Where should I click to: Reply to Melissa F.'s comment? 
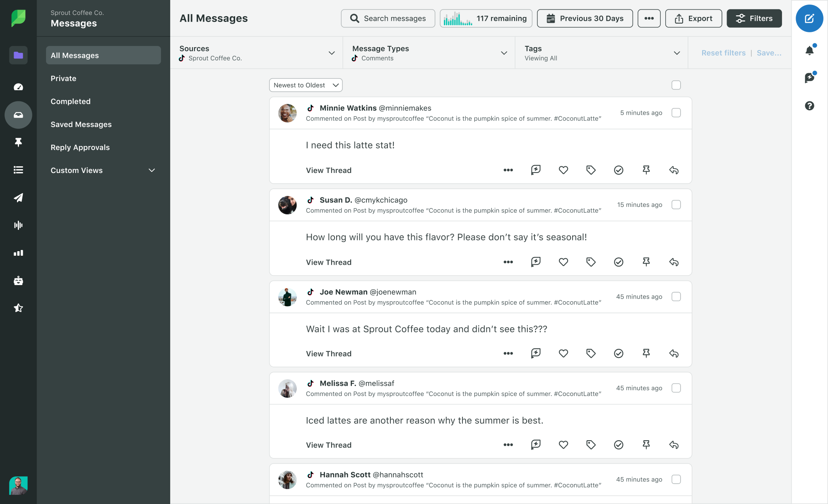(x=674, y=445)
